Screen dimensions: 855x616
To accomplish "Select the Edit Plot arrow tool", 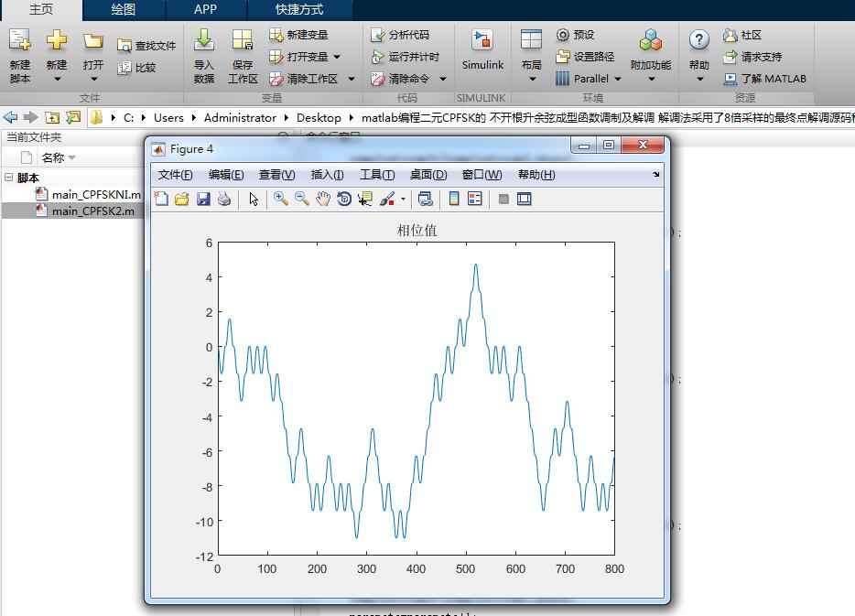I will click(x=254, y=199).
